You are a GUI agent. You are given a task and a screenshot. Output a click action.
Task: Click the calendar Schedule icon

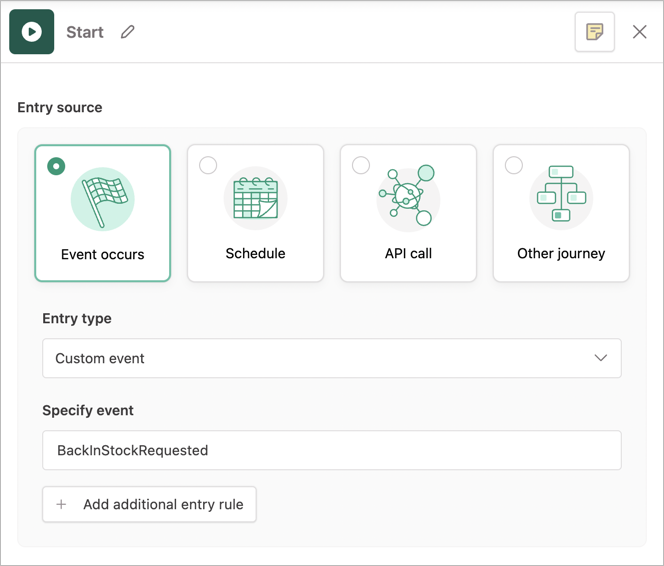255,198
